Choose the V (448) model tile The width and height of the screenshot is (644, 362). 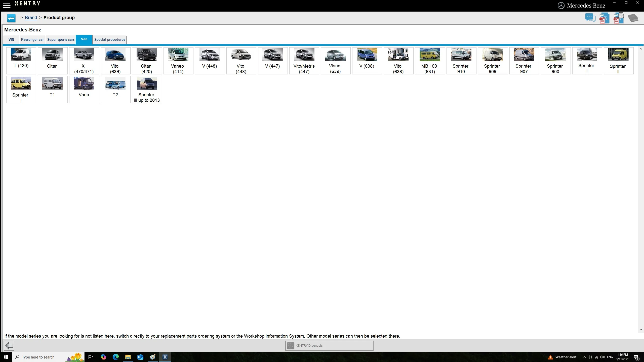(210, 61)
